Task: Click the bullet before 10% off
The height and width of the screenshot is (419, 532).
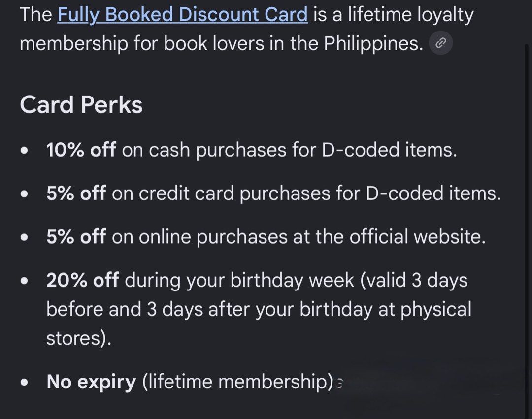Action: pyautogui.click(x=24, y=151)
